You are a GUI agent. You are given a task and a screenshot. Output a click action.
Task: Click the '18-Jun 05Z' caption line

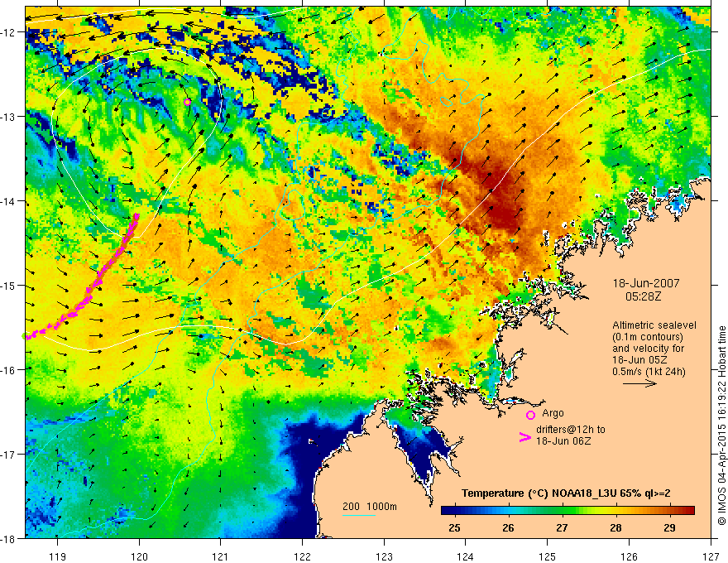(x=639, y=360)
